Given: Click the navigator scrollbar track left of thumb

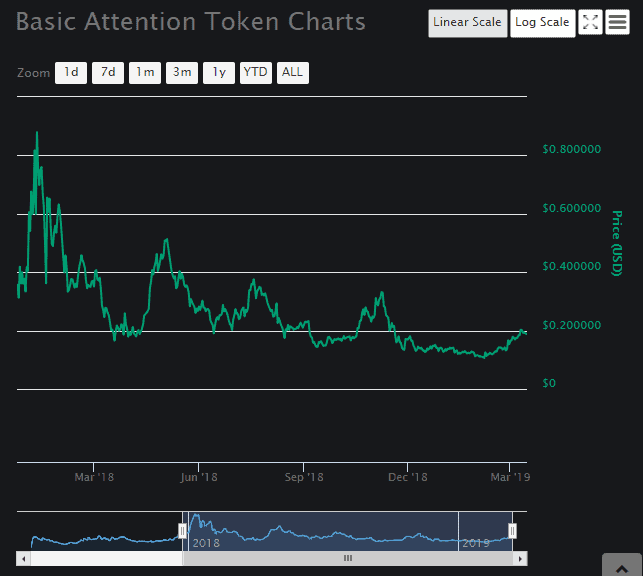Looking at the screenshot, I should (107, 558).
